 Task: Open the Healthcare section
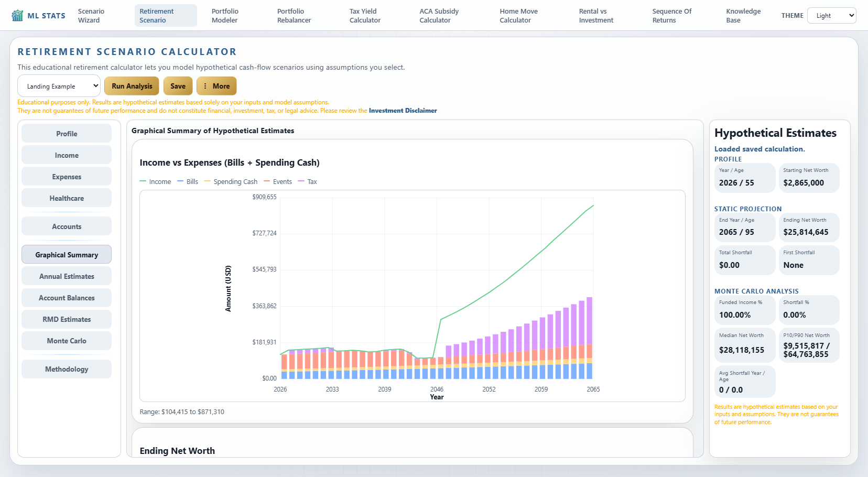tap(67, 198)
